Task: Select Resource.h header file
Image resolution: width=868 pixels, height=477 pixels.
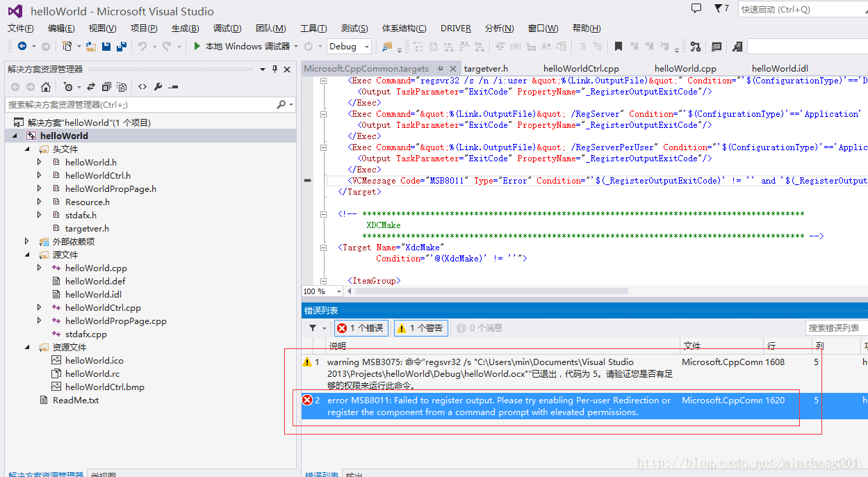Action: click(88, 202)
